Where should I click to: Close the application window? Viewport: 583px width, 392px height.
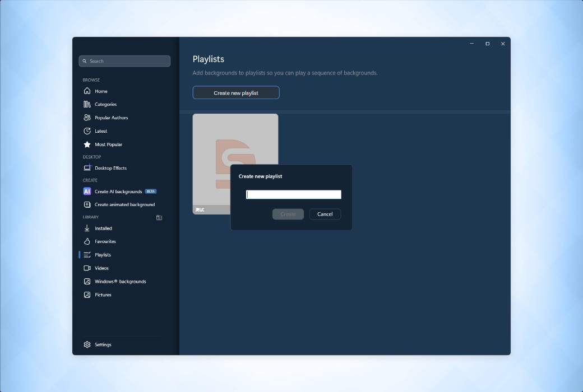tap(503, 44)
